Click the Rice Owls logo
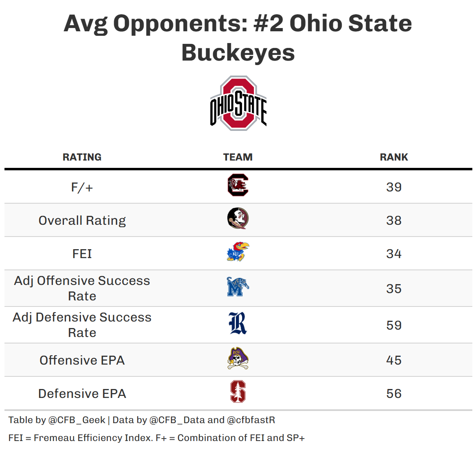The image size is (476, 452). point(238,324)
